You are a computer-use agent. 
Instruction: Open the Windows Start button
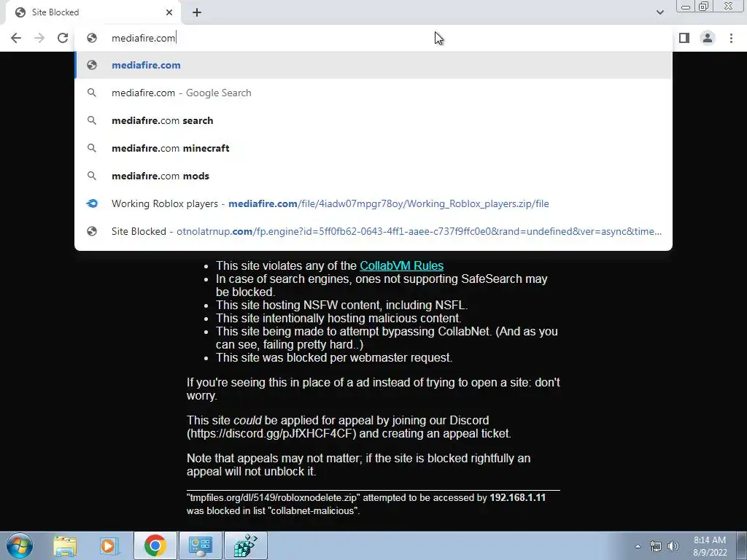(x=20, y=545)
